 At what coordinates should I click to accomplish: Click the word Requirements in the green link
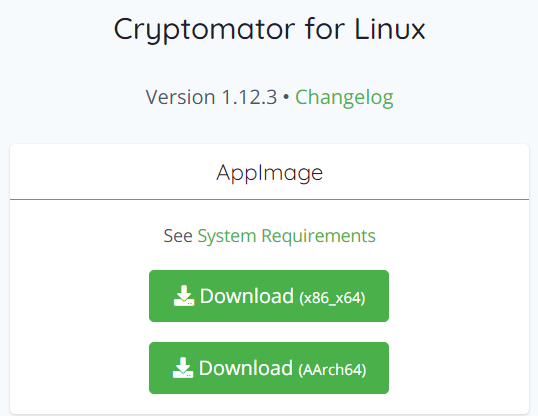point(318,236)
